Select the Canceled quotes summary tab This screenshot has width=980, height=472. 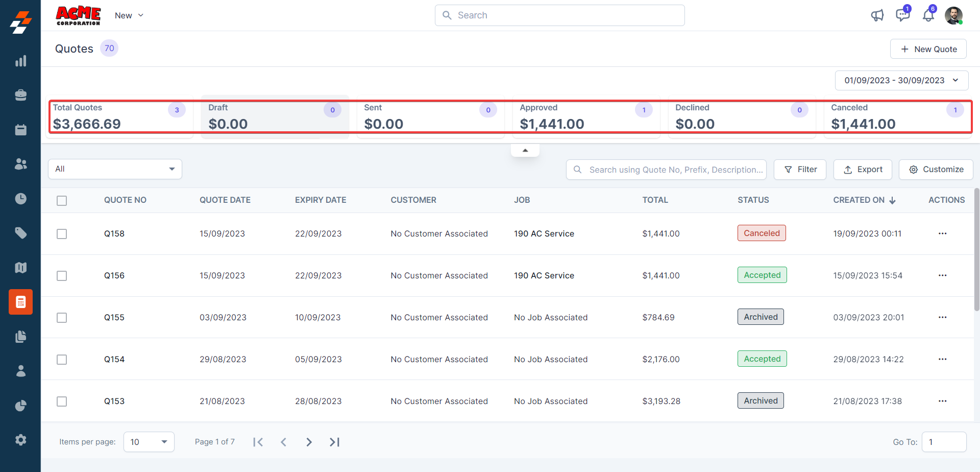[x=896, y=116]
